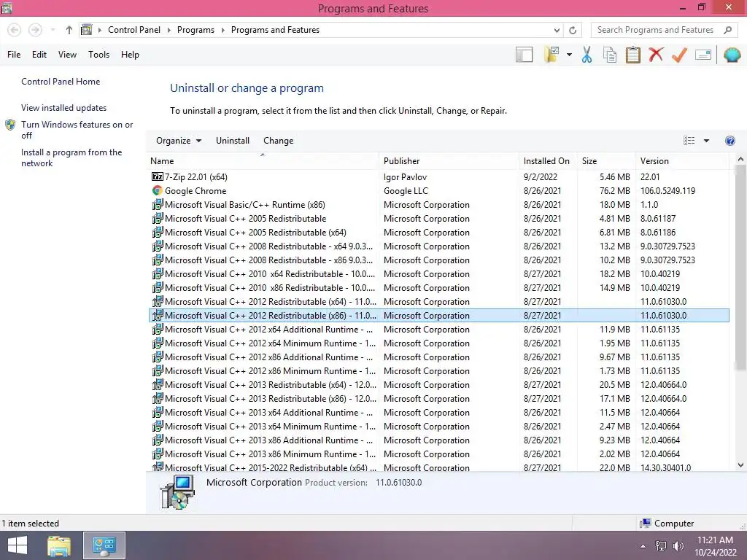This screenshot has height=560, width=747.
Task: Click the Paste clipboard icon
Action: pyautogui.click(x=632, y=55)
